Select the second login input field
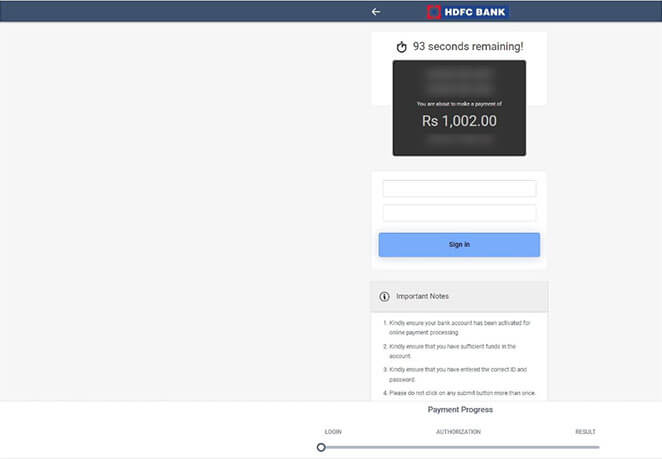The height and width of the screenshot is (459, 662). 459,213
